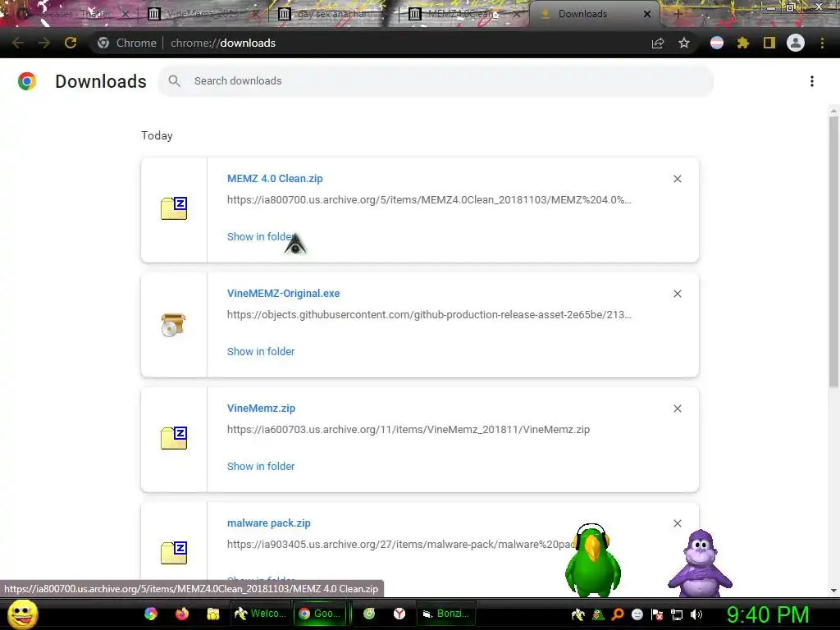Bookmark this tab with the star
Image resolution: width=840 pixels, height=630 pixels.
[x=684, y=43]
